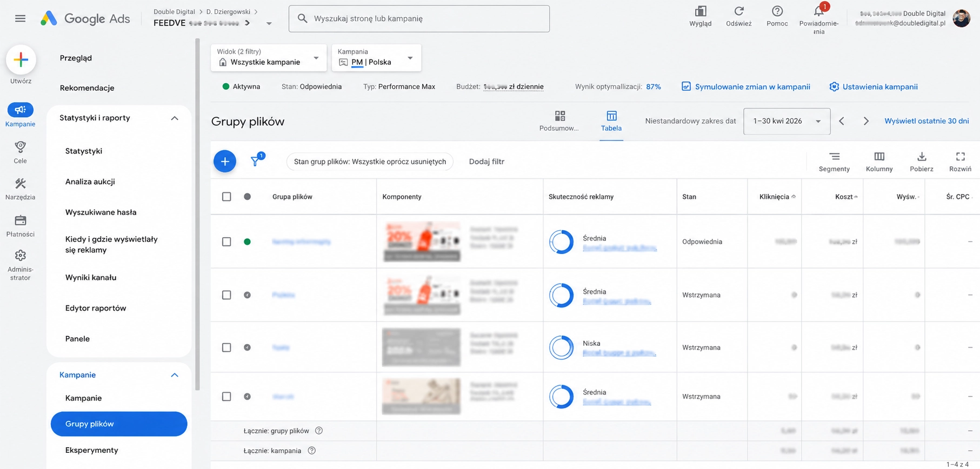Click the search pages or campaigns field
Viewport: 980px width, 469px height.
click(x=419, y=18)
